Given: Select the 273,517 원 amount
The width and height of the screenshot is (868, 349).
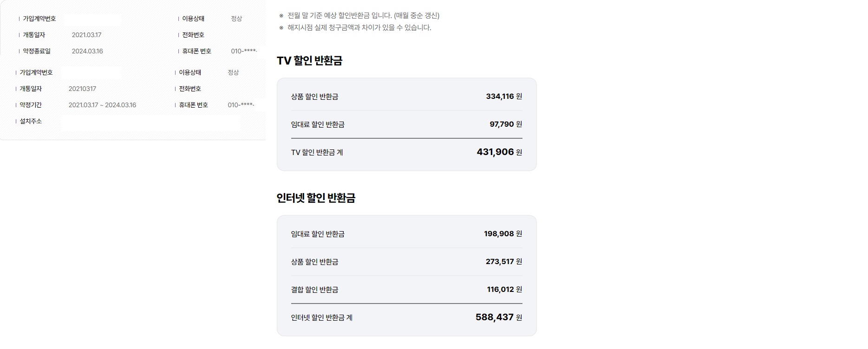Looking at the screenshot, I should coord(503,262).
